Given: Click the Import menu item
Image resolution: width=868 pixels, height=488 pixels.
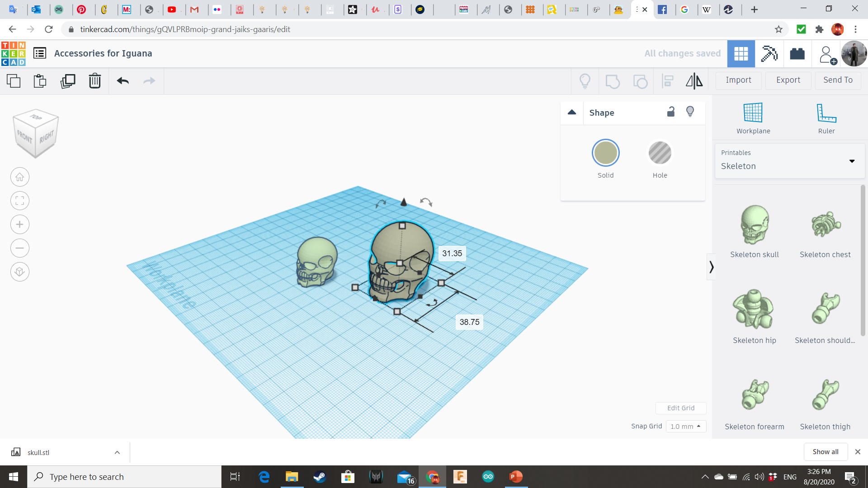Looking at the screenshot, I should (x=739, y=79).
